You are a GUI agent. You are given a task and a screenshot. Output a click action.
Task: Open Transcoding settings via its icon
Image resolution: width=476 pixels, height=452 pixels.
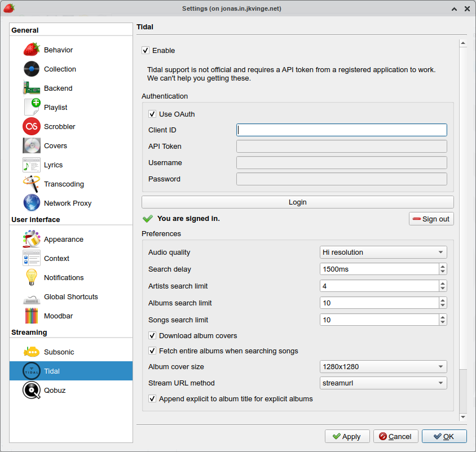click(32, 184)
